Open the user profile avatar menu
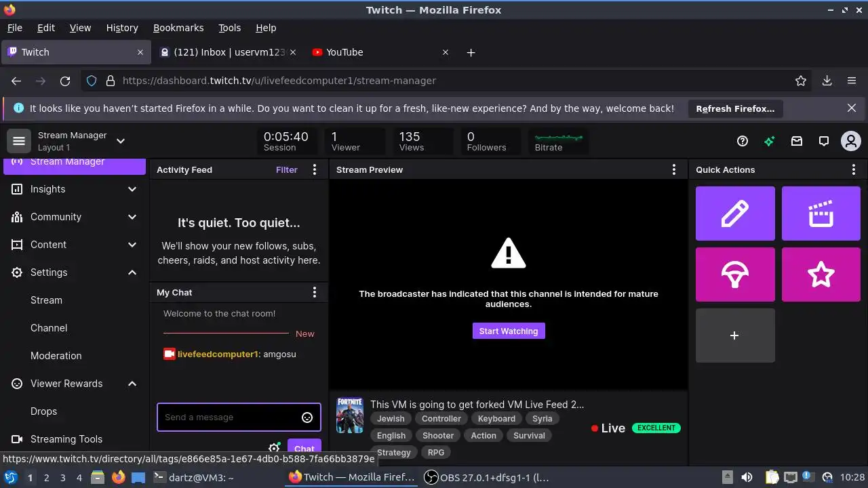Screen dimensions: 868x488 [x=850, y=141]
